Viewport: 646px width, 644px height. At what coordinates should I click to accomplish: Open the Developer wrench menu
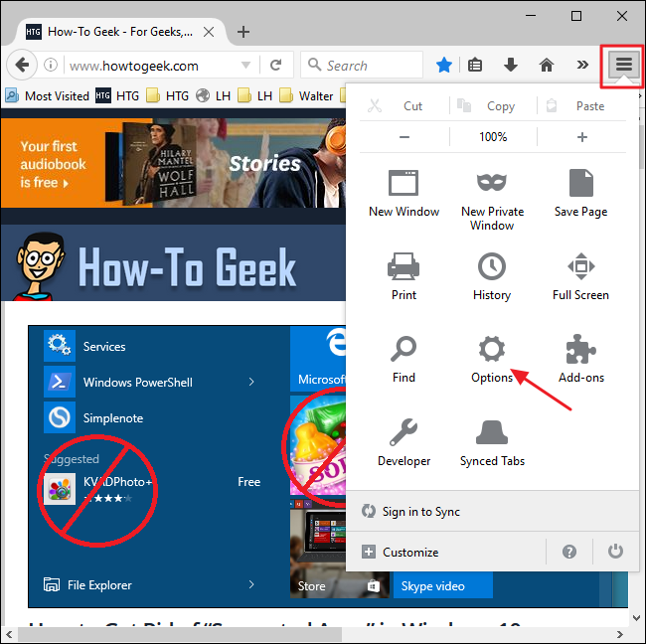pos(404,443)
